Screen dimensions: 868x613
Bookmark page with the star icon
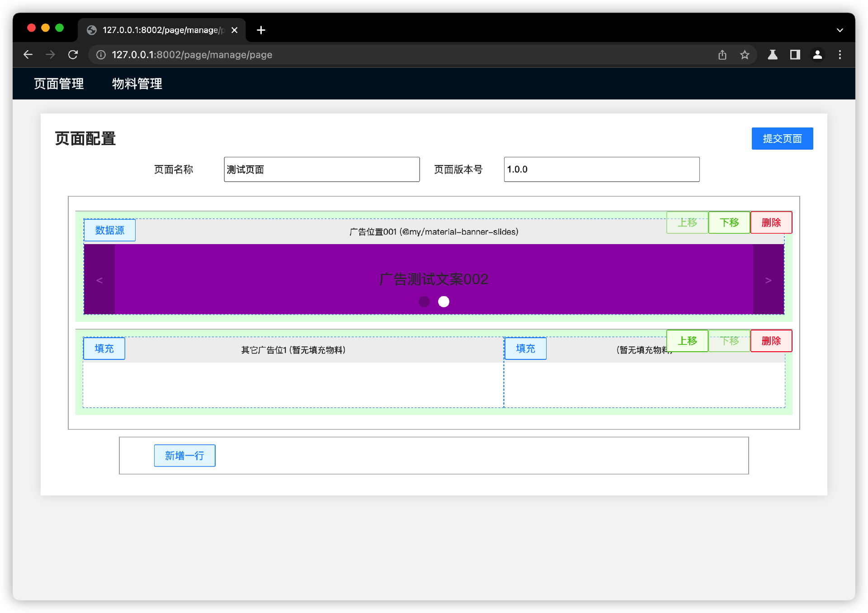745,55
